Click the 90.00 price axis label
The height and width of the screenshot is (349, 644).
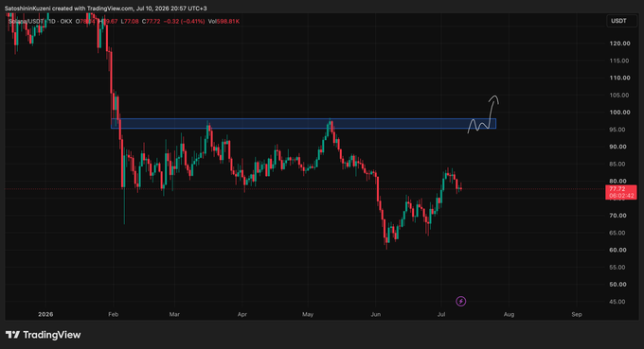coord(618,147)
